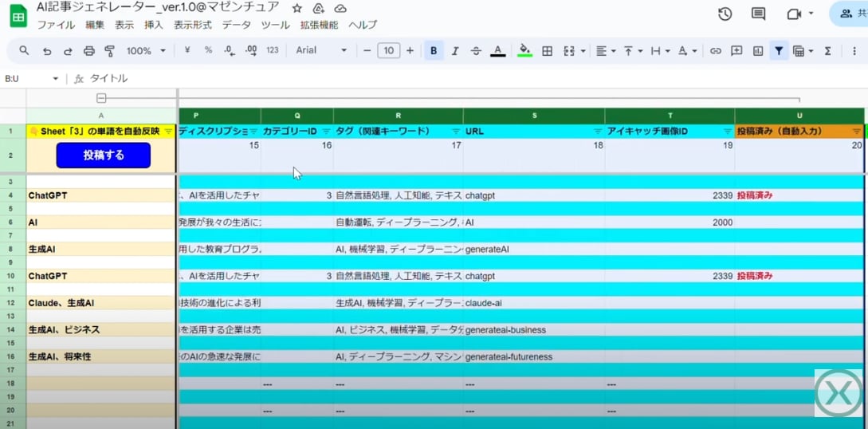Click the Google Sheets home logo
The height and width of the screenshot is (429, 868).
(x=18, y=16)
